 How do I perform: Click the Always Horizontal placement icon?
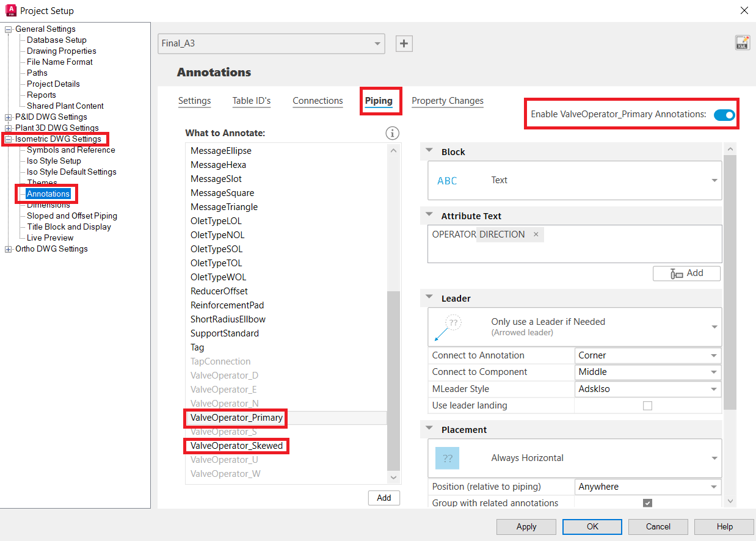click(447, 458)
